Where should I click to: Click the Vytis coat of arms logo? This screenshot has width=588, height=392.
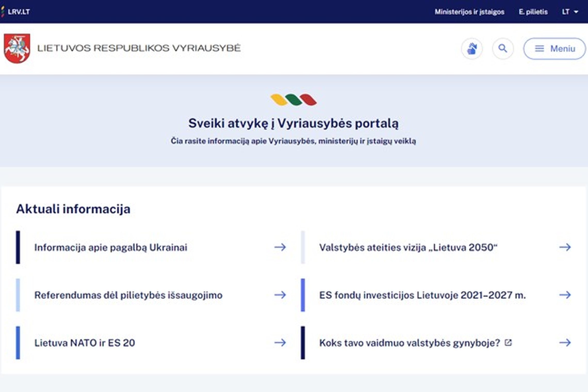(17, 48)
